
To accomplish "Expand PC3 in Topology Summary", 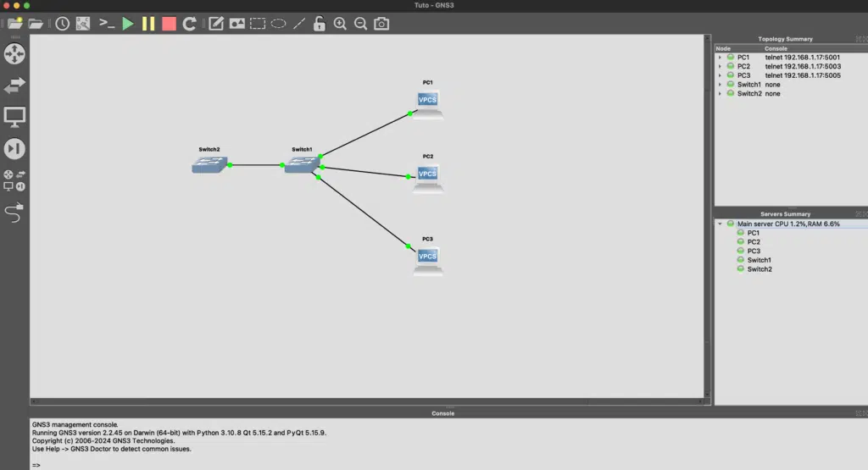I will [x=720, y=75].
